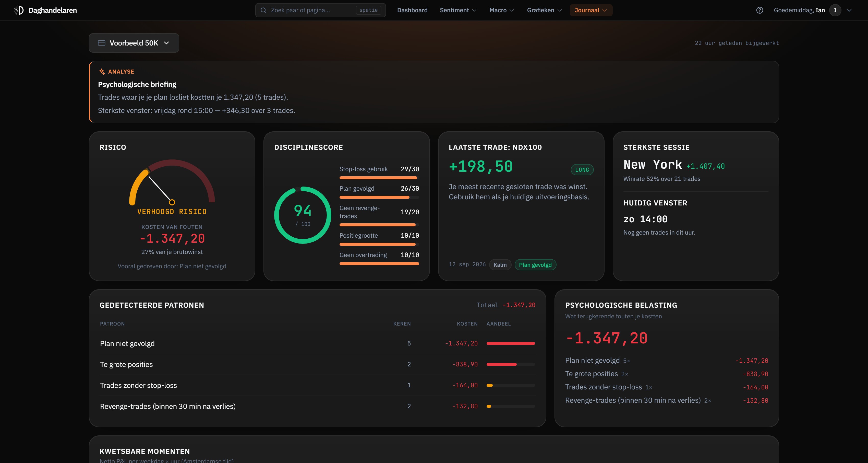
Task: Open the Voorbeeld 50K account dropdown
Action: pyautogui.click(x=134, y=43)
